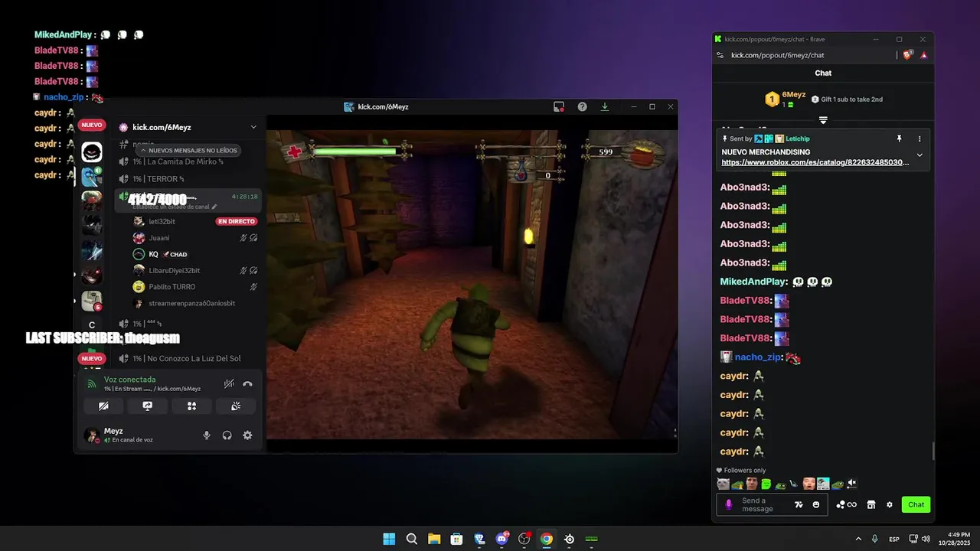Click purple microphone icon in chat input
Image resolution: width=980 pixels, height=551 pixels.
click(728, 504)
